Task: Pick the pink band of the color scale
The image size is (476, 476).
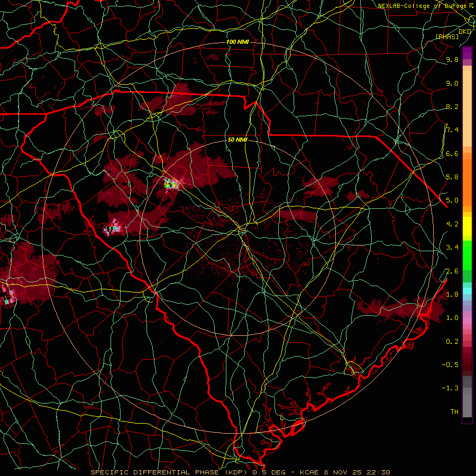Action: [467, 321]
